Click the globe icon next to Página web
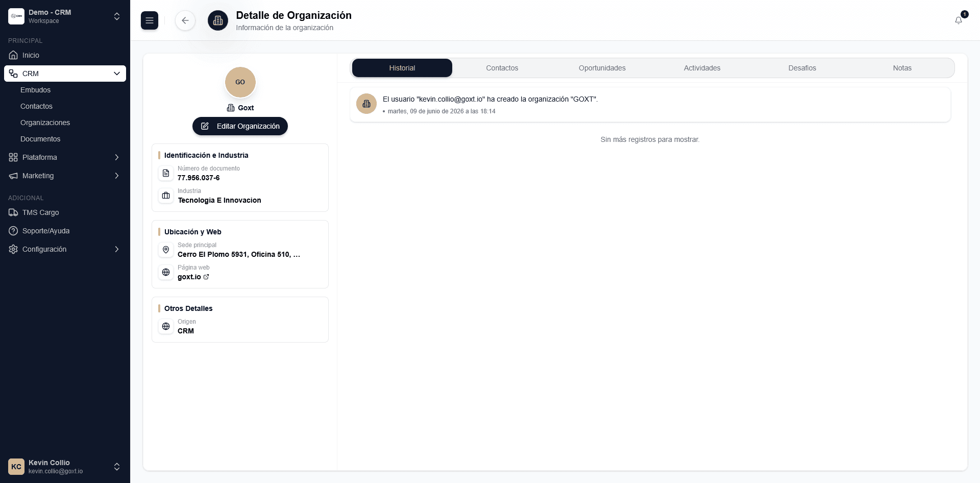 [x=166, y=272]
